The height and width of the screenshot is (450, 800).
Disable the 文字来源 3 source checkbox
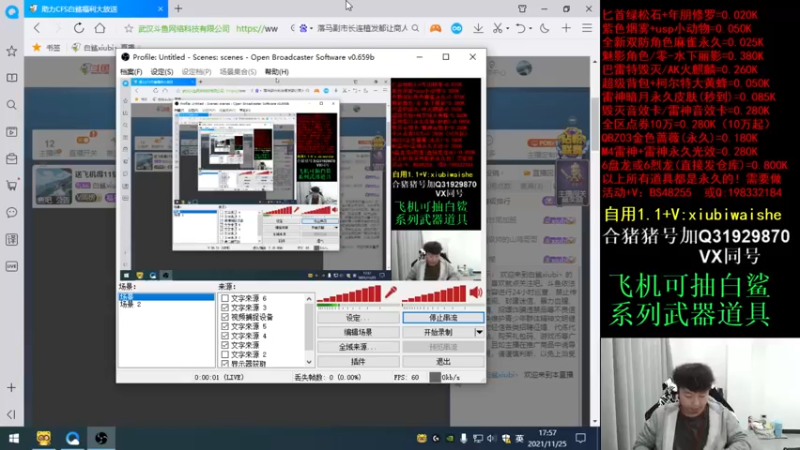[225, 308]
